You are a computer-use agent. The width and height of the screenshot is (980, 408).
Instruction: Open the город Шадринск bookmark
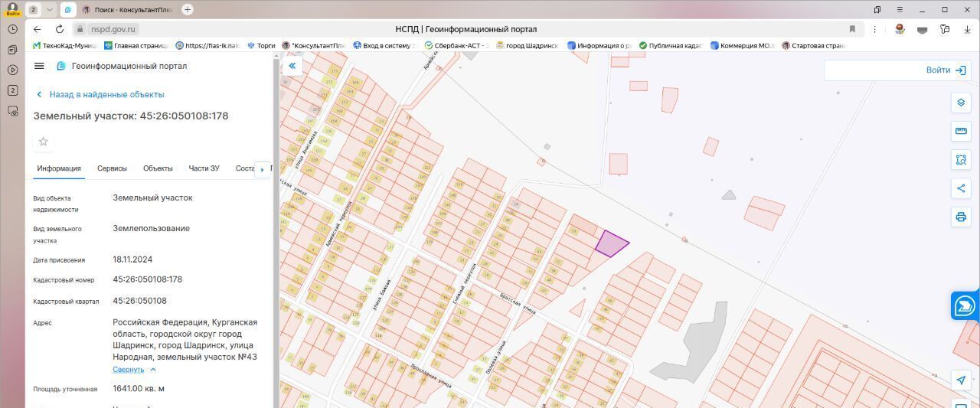pos(527,45)
